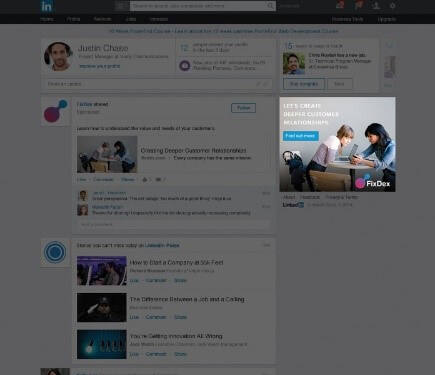Screen dimensions: 435x375
Task: Click the add connections person icon
Action: 376,6
